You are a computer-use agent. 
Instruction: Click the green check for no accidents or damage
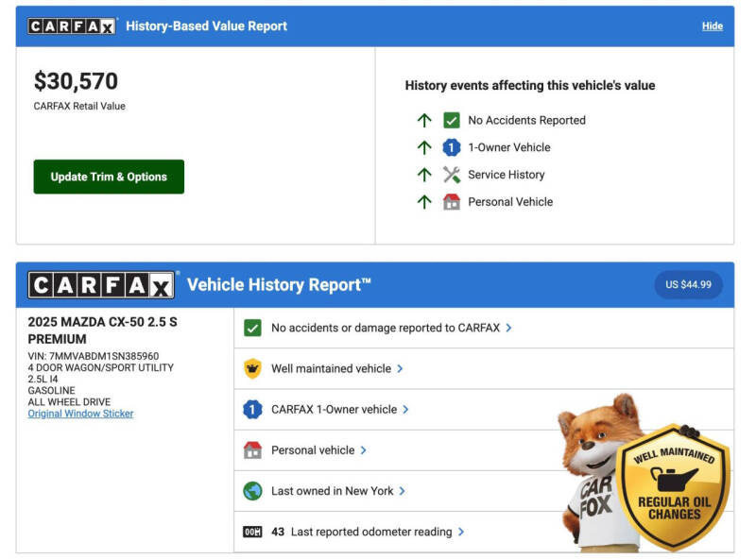pos(252,328)
